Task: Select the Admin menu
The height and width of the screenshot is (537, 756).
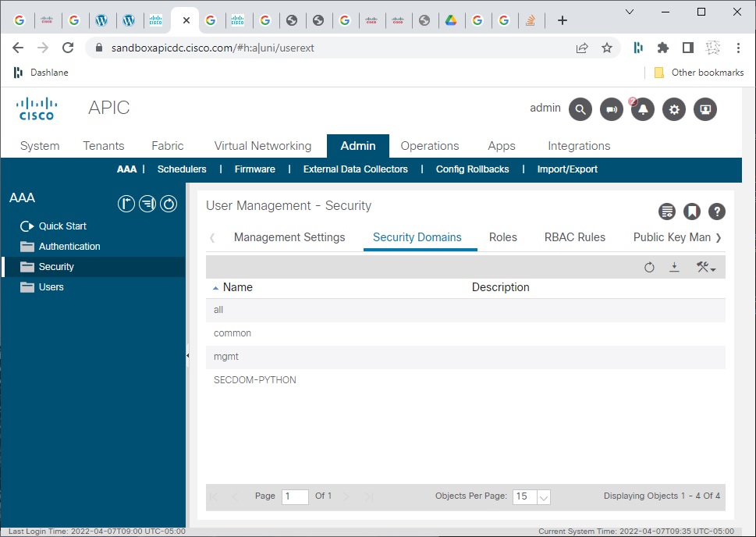Action: click(x=358, y=146)
